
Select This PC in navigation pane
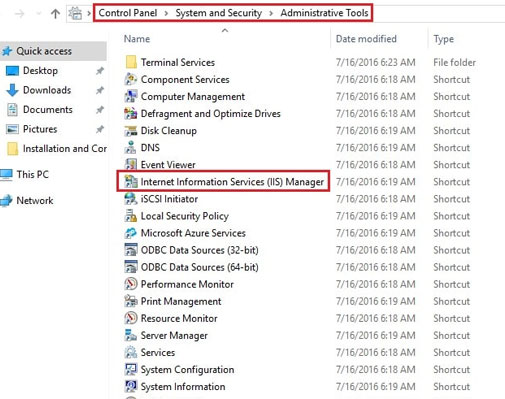[33, 174]
